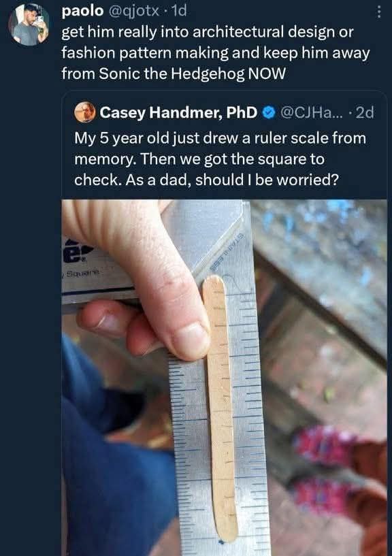This screenshot has height=556, width=392.
Task: Open the popsicle stick in the photo
Action: [x=220, y=408]
